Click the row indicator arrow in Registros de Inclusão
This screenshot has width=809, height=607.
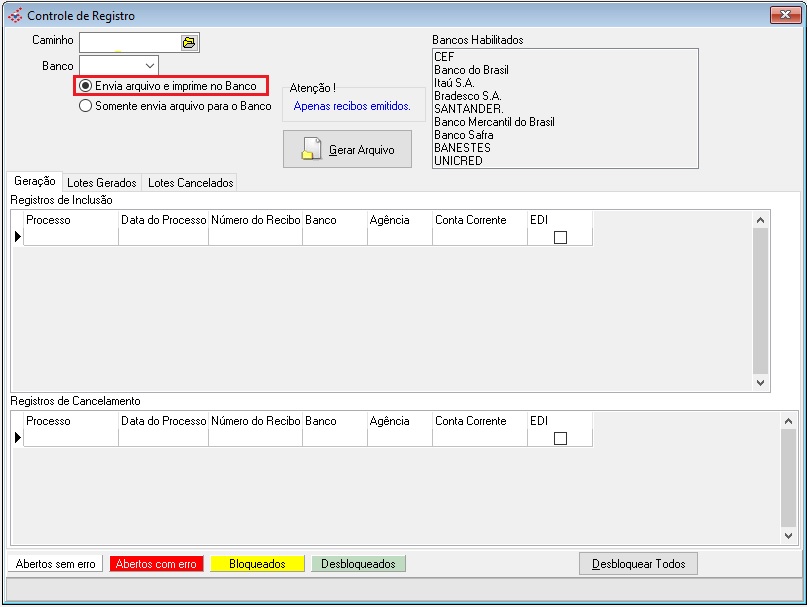(17, 237)
